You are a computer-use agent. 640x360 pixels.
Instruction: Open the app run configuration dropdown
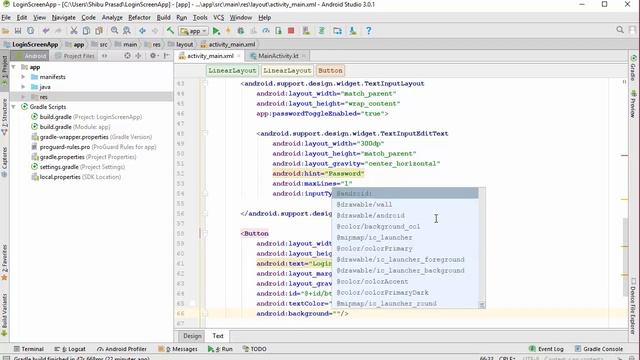194,31
